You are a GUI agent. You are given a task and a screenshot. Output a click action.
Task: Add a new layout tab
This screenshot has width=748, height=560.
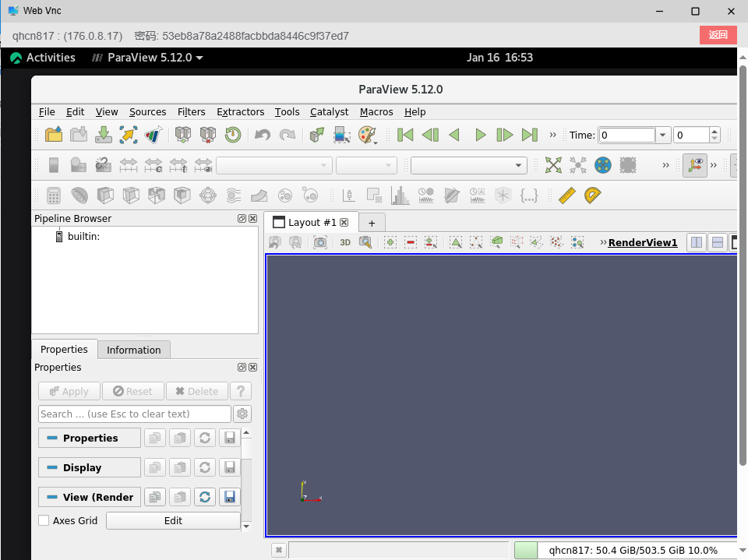click(372, 223)
